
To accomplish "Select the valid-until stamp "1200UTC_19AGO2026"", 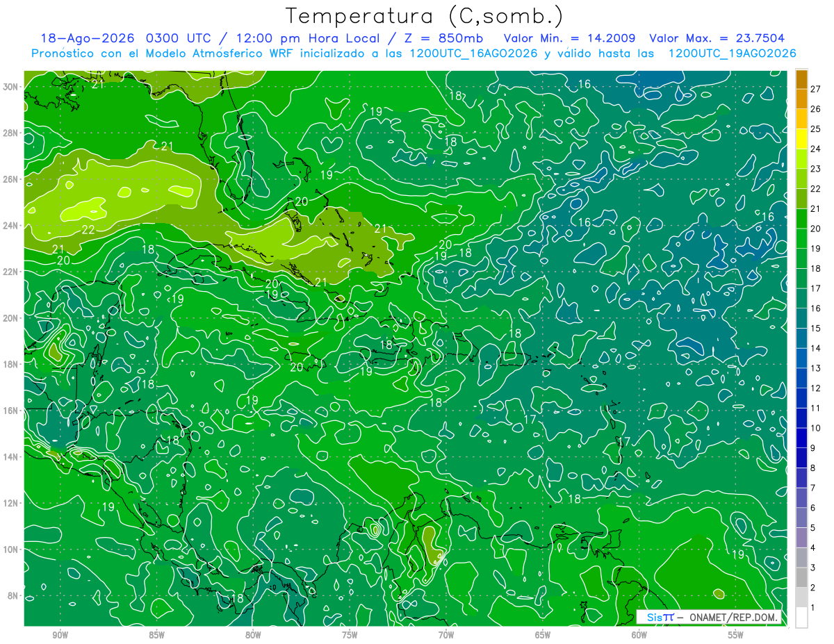I will coord(732,53).
